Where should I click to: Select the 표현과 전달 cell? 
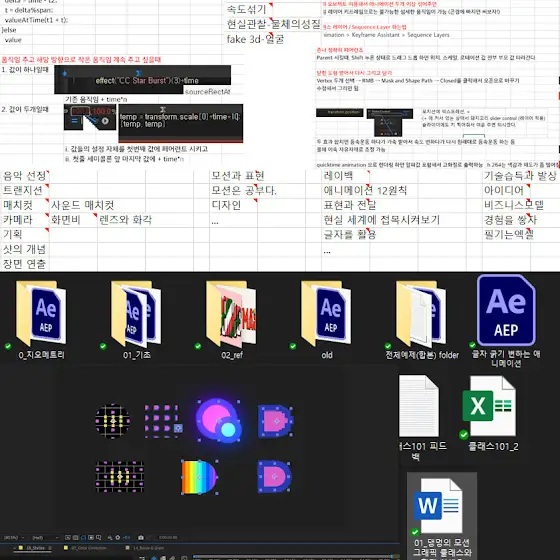pos(350,205)
